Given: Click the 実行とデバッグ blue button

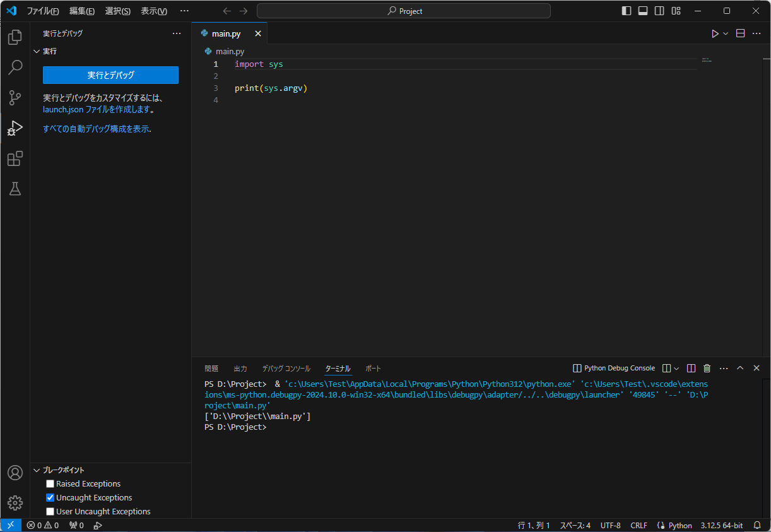Looking at the screenshot, I should (x=110, y=75).
